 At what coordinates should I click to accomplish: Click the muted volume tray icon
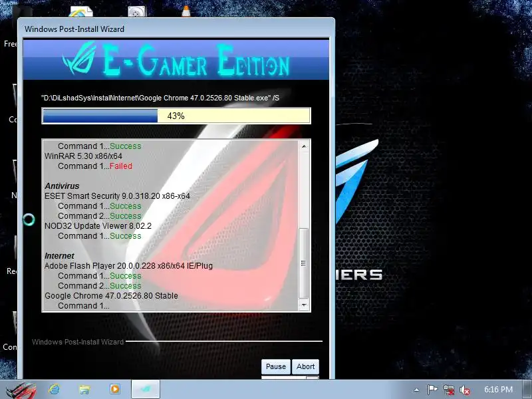464,390
